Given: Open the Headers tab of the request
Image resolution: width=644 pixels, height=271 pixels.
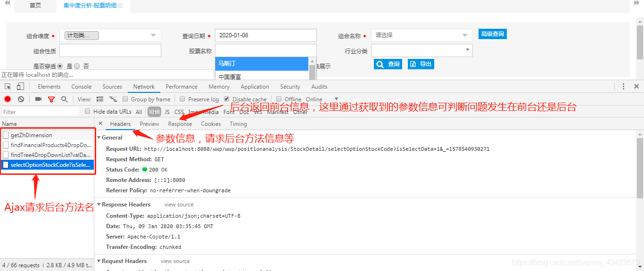Looking at the screenshot, I should pos(120,124).
